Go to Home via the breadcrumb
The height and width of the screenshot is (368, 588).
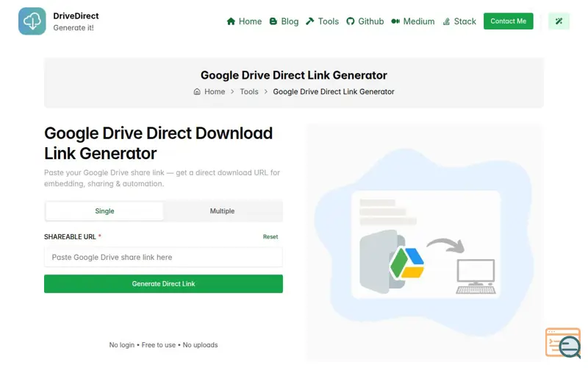215,91
